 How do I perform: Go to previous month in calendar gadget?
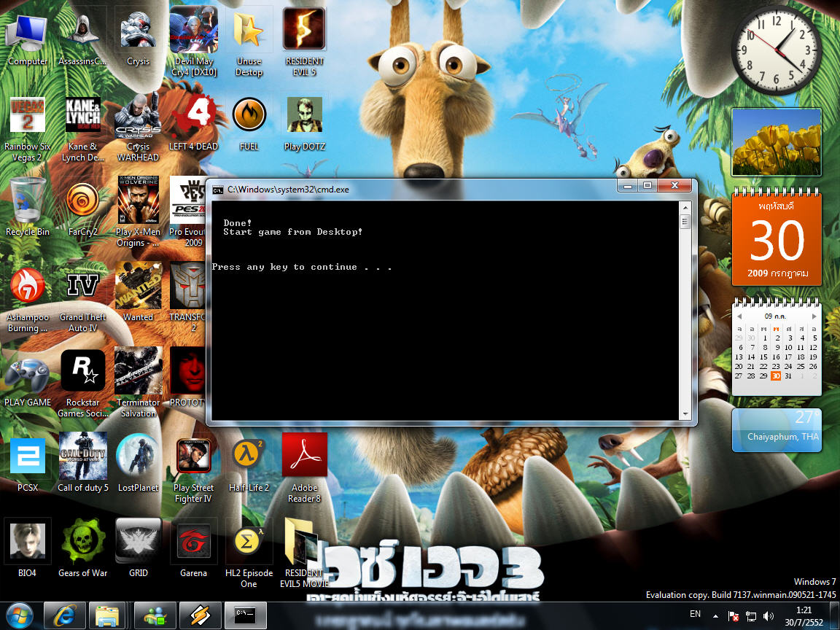(739, 316)
